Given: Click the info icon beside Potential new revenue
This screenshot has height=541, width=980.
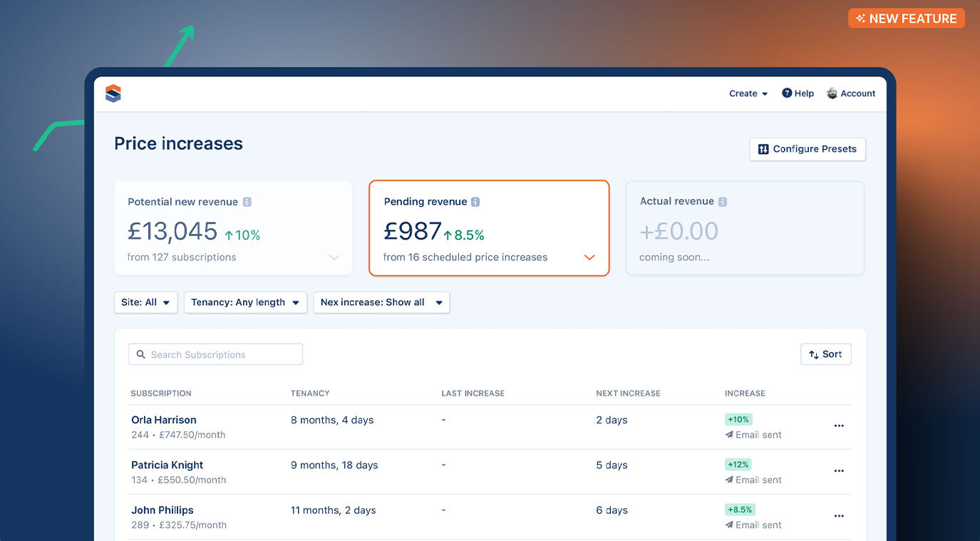Looking at the screenshot, I should (x=249, y=202).
